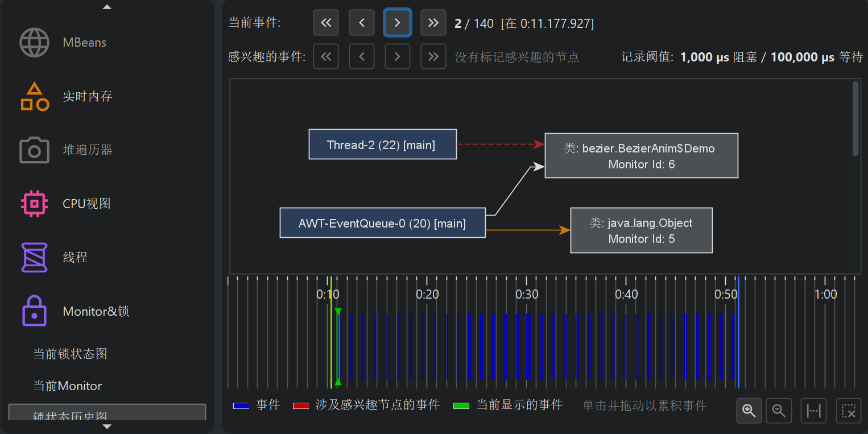Select the Thread-2 (22) [main] node

[x=382, y=144]
